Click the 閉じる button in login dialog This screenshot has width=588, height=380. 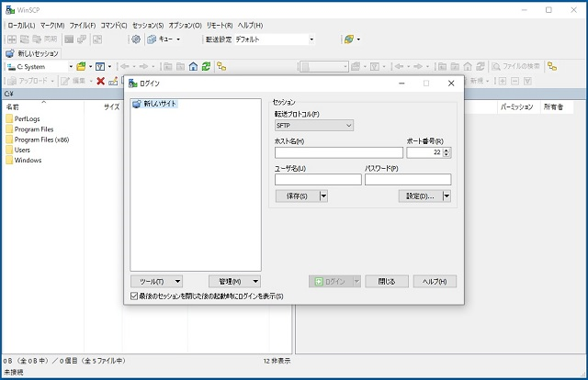click(386, 281)
